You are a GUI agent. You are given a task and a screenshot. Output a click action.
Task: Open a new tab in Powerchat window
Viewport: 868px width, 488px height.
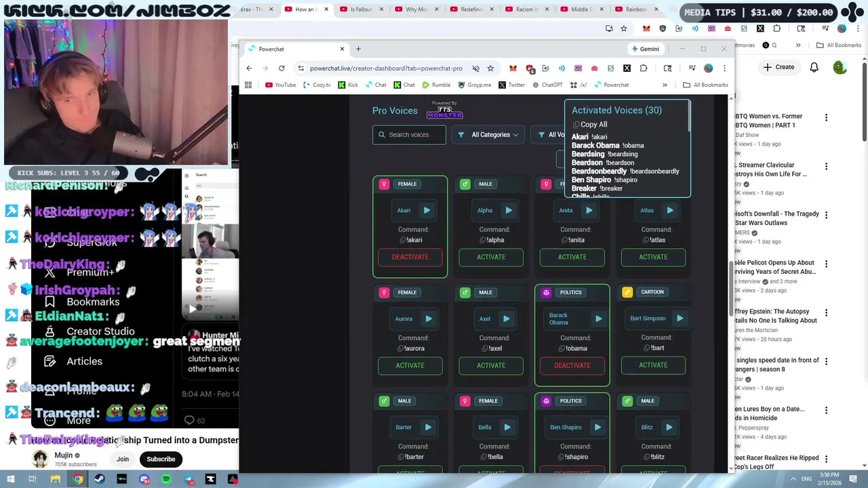pyautogui.click(x=358, y=49)
